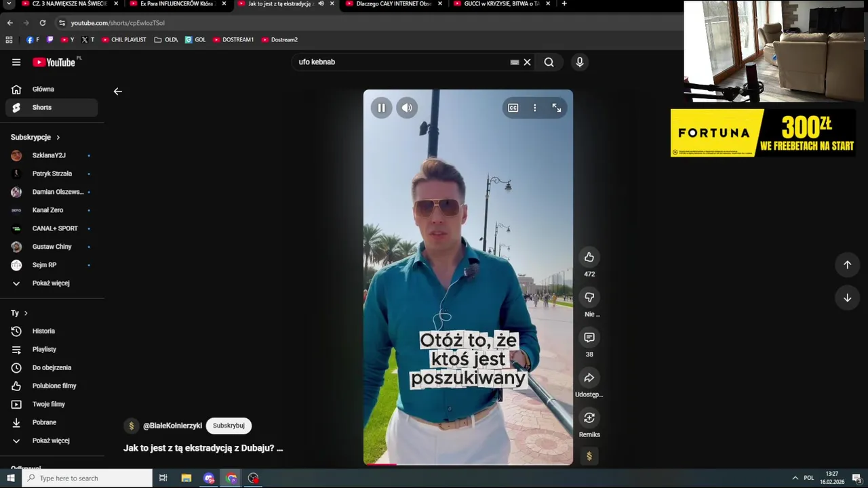Open the CHIL PLAYLIST bookmark

click(x=124, y=40)
